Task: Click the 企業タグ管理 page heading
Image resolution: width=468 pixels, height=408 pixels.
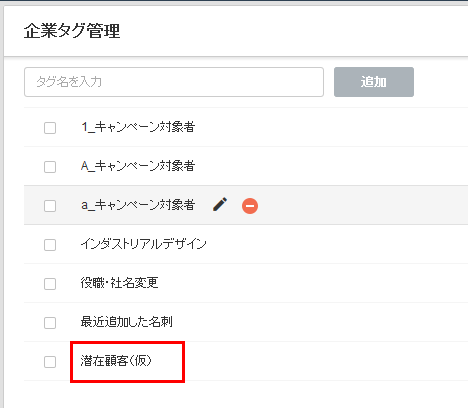Action: [x=72, y=31]
